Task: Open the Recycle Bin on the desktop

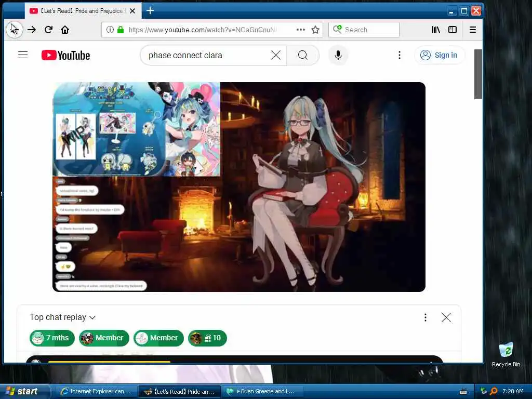Action: coord(506,354)
